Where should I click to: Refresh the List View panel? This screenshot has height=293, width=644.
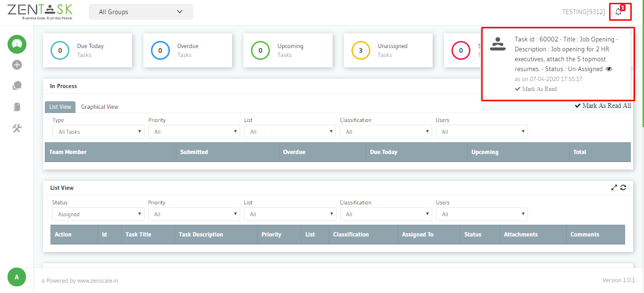point(623,187)
